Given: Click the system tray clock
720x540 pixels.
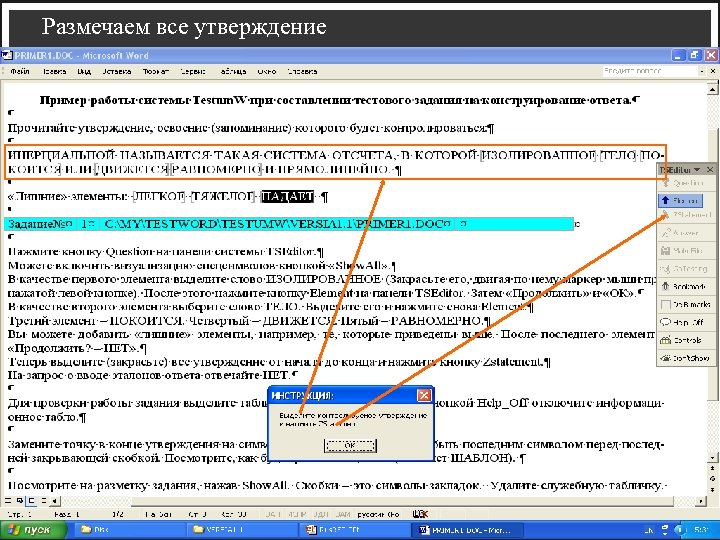Looking at the screenshot, I should click(x=702, y=530).
